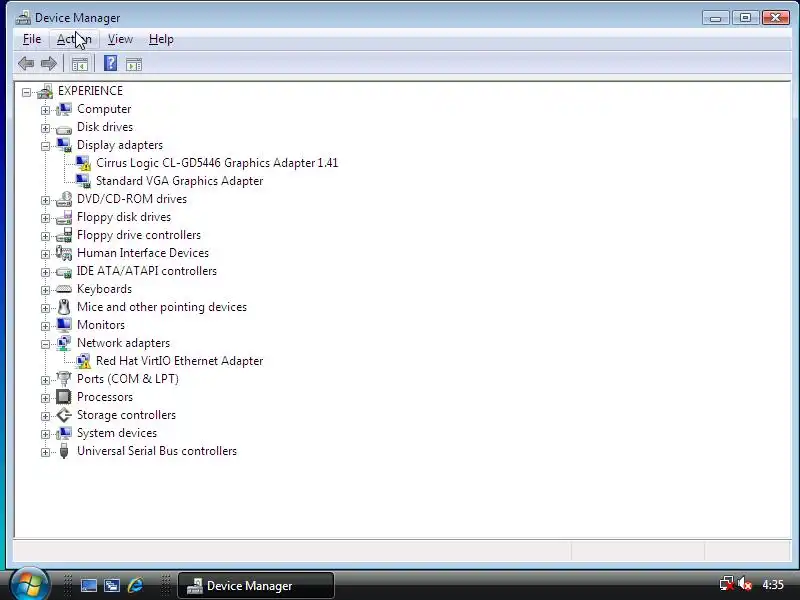Select the "Monitors" label
Screen dimensions: 800x600
[x=101, y=325]
